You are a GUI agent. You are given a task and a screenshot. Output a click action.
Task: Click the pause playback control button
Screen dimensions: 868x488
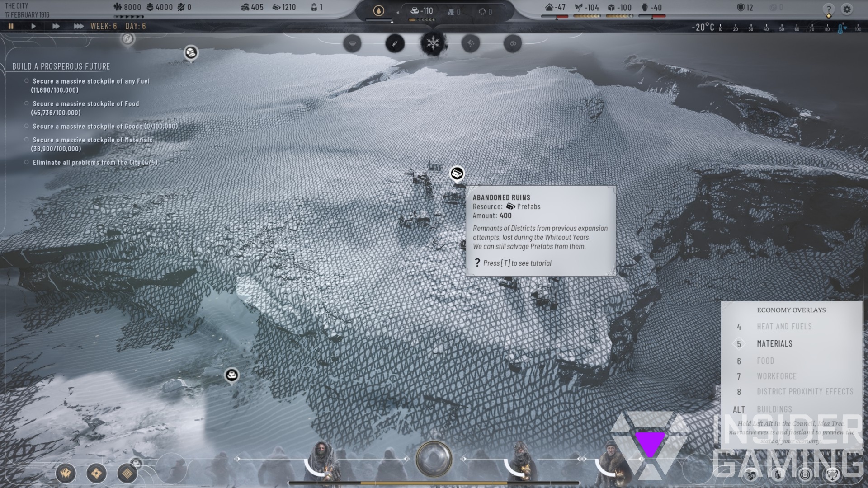coord(13,26)
